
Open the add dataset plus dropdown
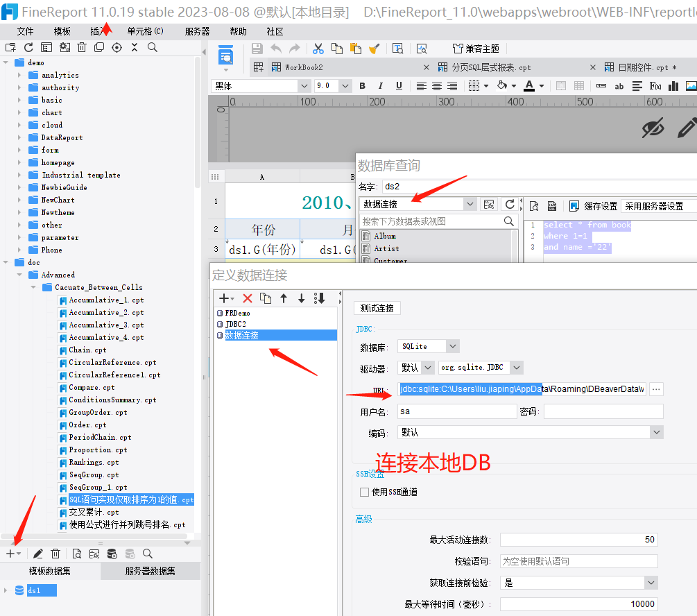click(13, 554)
